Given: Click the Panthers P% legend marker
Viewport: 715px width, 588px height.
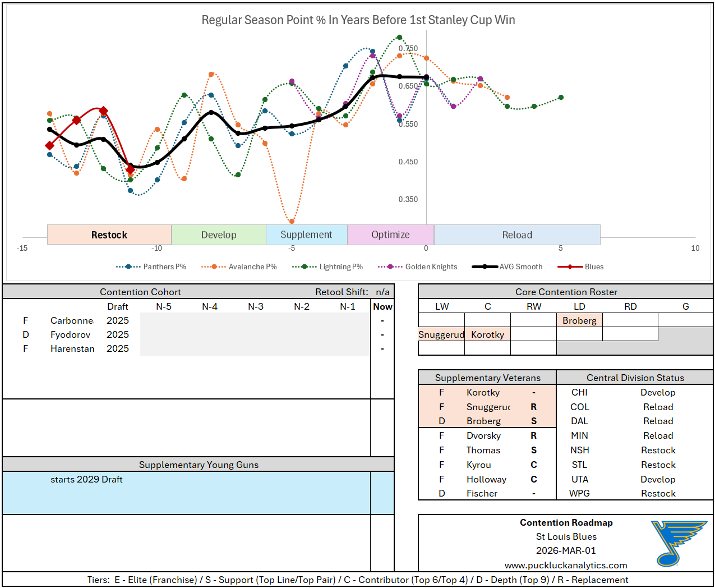Looking at the screenshot, I should pyautogui.click(x=128, y=267).
